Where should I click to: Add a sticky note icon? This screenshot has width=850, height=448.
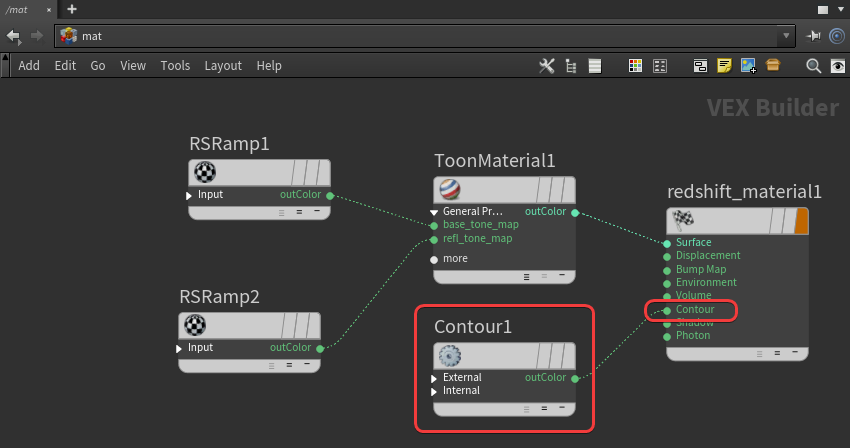724,66
